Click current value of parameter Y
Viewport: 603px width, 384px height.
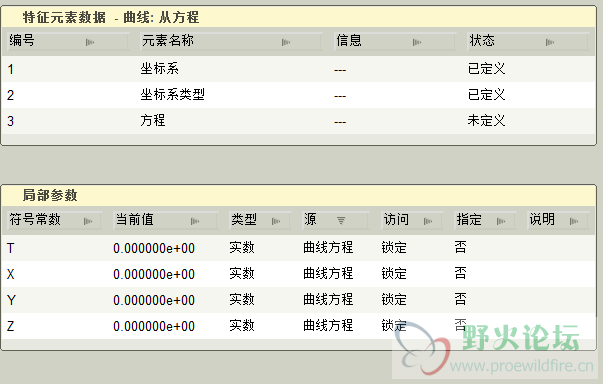click(154, 300)
